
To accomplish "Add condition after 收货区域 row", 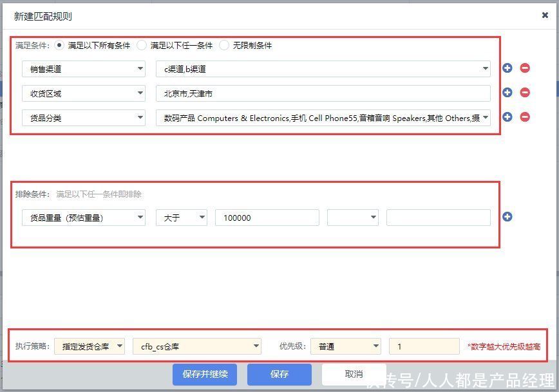I will point(507,93).
